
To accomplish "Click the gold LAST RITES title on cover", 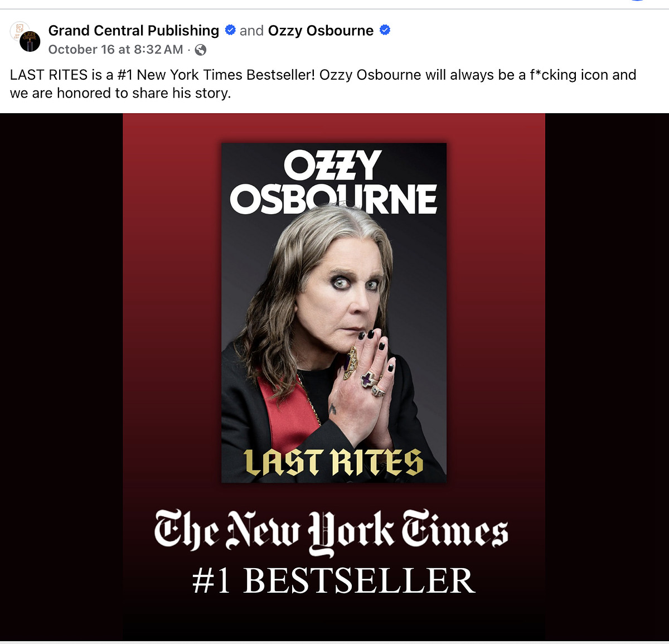I will (x=333, y=463).
